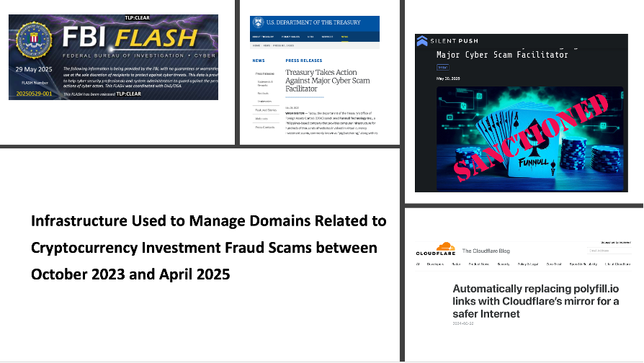The image size is (644, 363).
Task: Open About Treasury in Treasury navigation bar
Action: tap(263, 37)
